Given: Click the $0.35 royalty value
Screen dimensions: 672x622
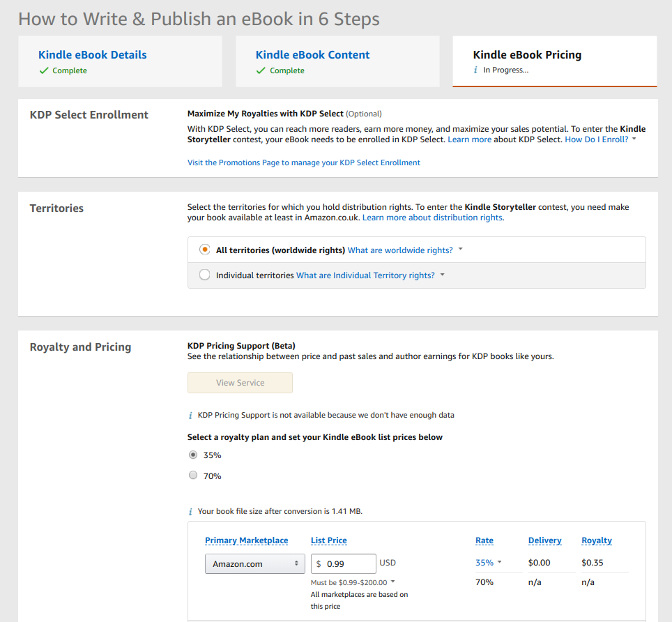Looking at the screenshot, I should click(x=593, y=563).
